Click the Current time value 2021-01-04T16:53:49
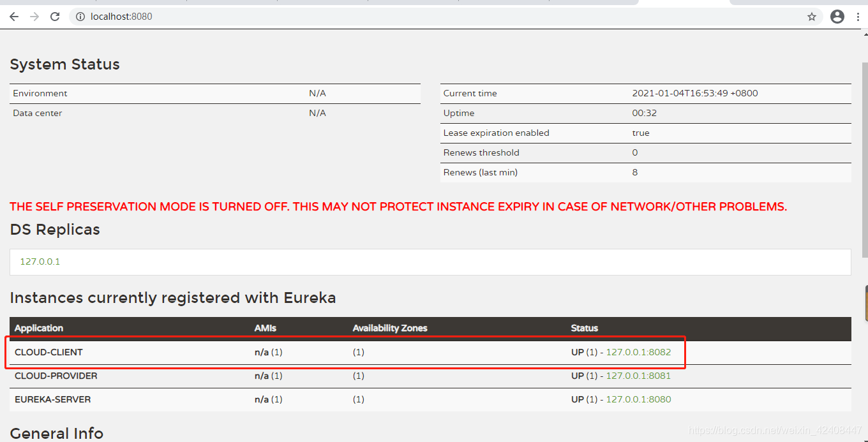 coord(695,93)
